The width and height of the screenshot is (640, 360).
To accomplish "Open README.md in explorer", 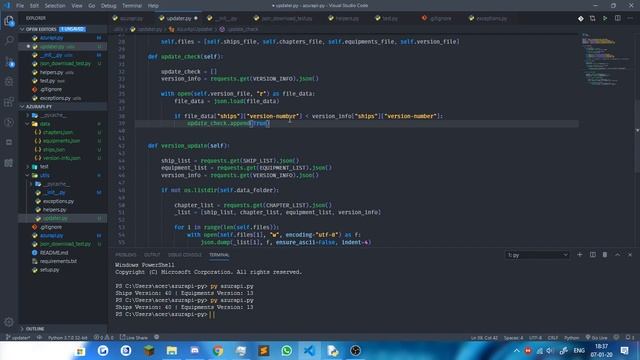I will click(x=63, y=253).
